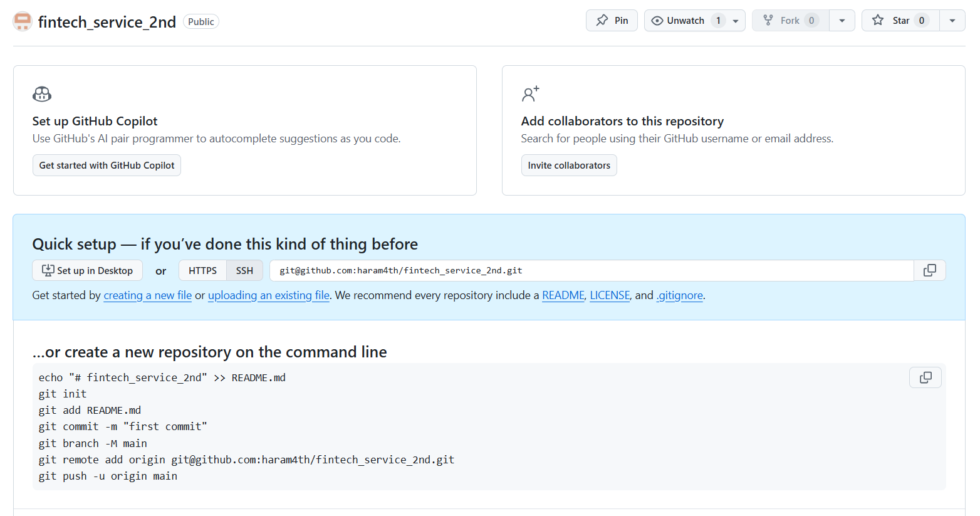
Task: Click the fintech_service_2nd repository title
Action: pos(107,22)
